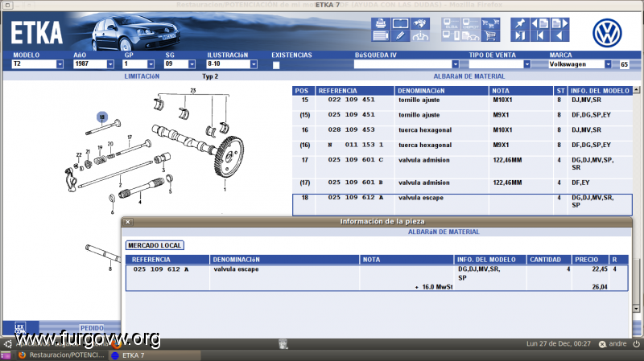Viewport: 644px width, 361px height.
Task: Click the list view icon under the printer
Action: (380, 35)
